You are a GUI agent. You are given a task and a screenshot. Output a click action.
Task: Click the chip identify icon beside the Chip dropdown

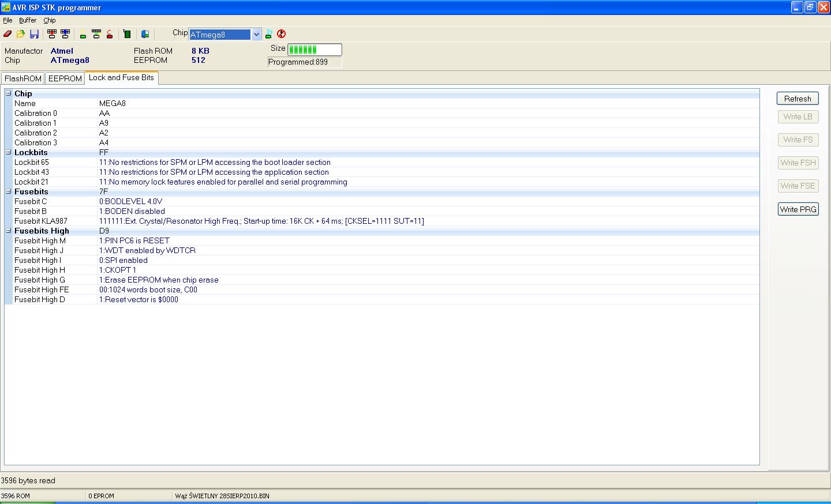click(x=268, y=34)
